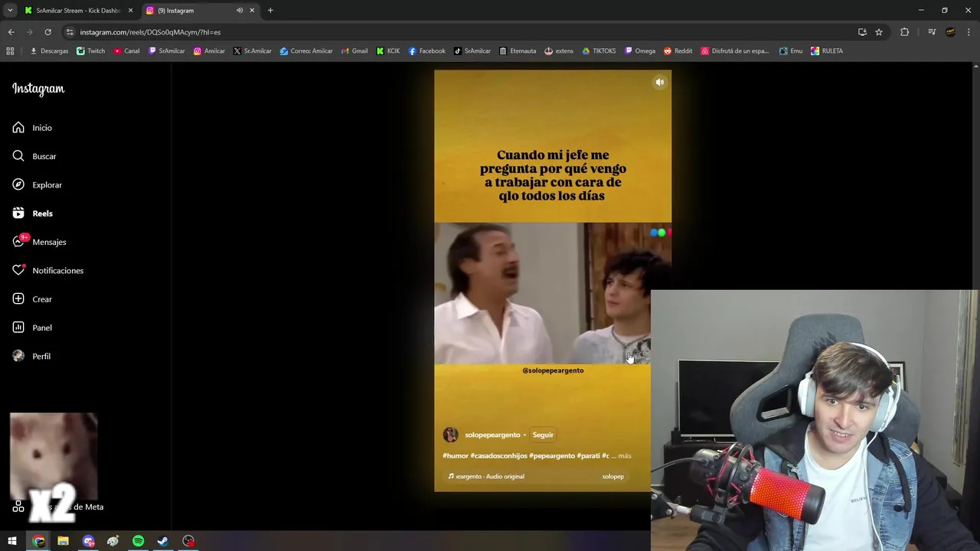
Task: Open the RULETA bookmark
Action: (x=827, y=51)
